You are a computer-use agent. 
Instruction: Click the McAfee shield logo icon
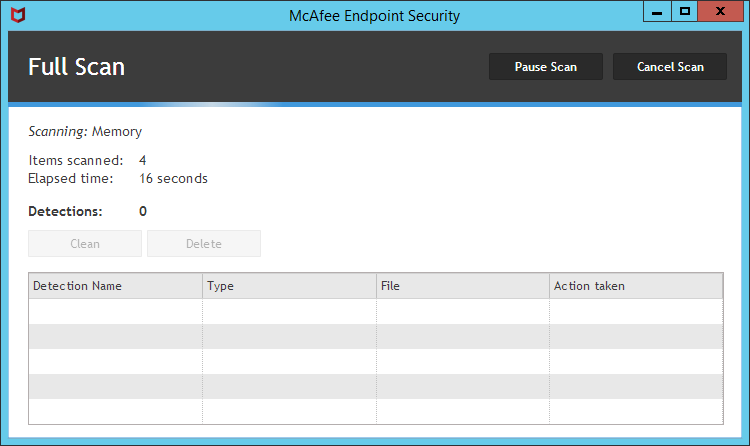(18, 15)
